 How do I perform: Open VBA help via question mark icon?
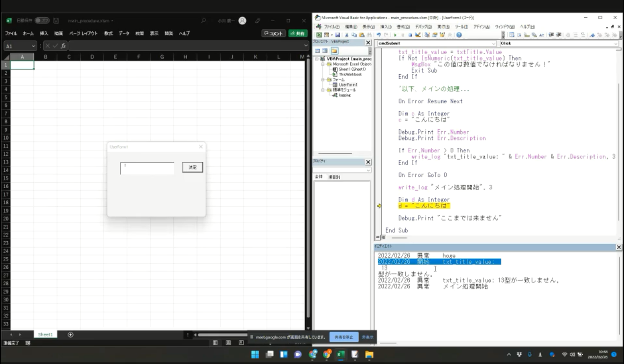click(x=459, y=35)
